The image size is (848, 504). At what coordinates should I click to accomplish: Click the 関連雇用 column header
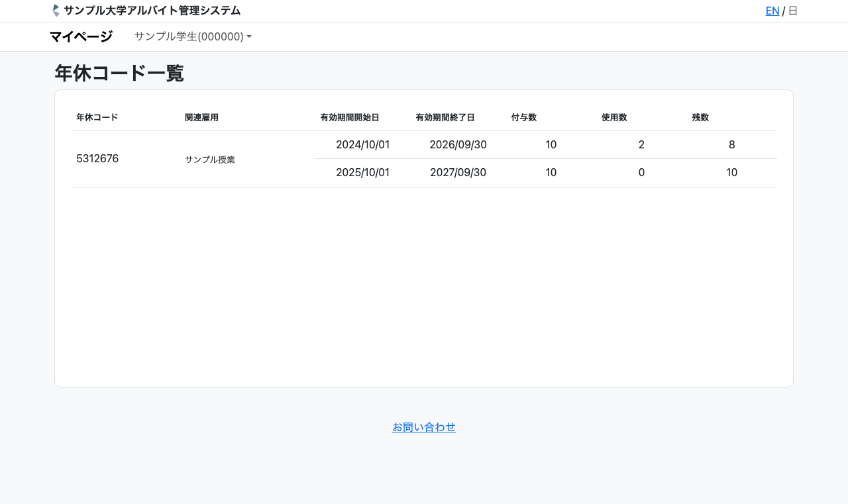[x=201, y=117]
